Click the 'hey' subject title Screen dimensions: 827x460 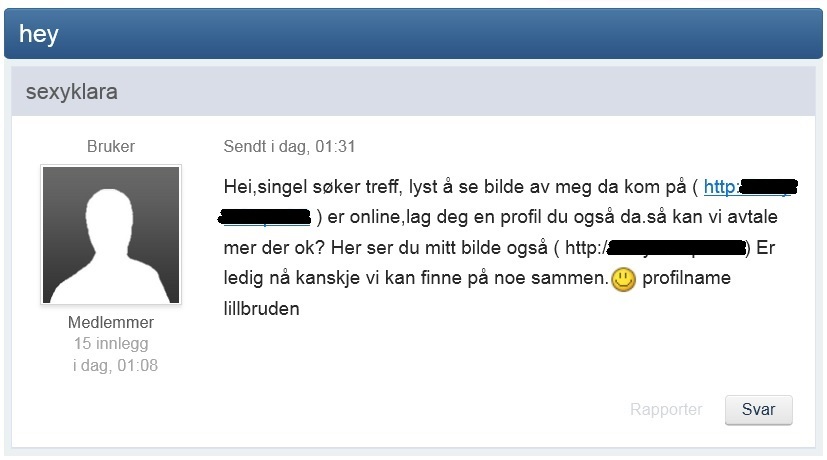tap(39, 34)
